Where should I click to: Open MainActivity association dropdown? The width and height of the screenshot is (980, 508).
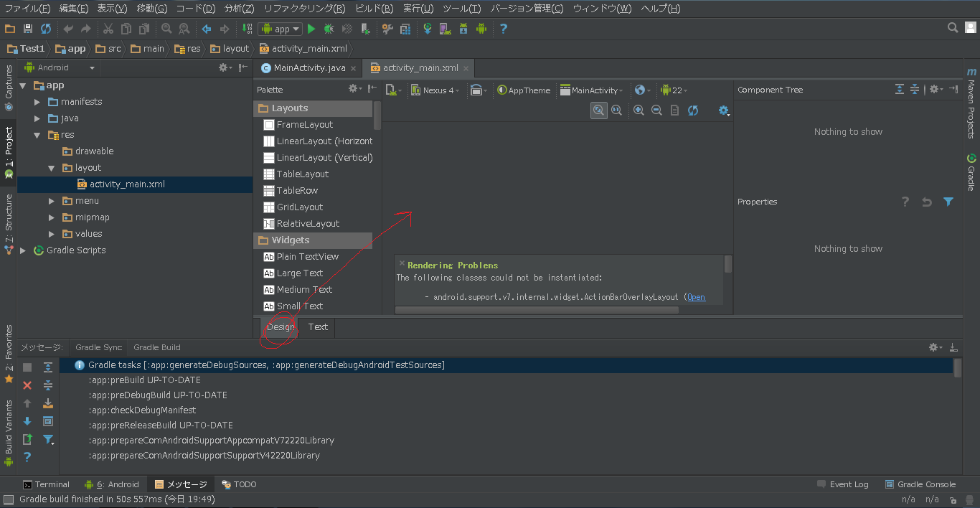pos(593,90)
